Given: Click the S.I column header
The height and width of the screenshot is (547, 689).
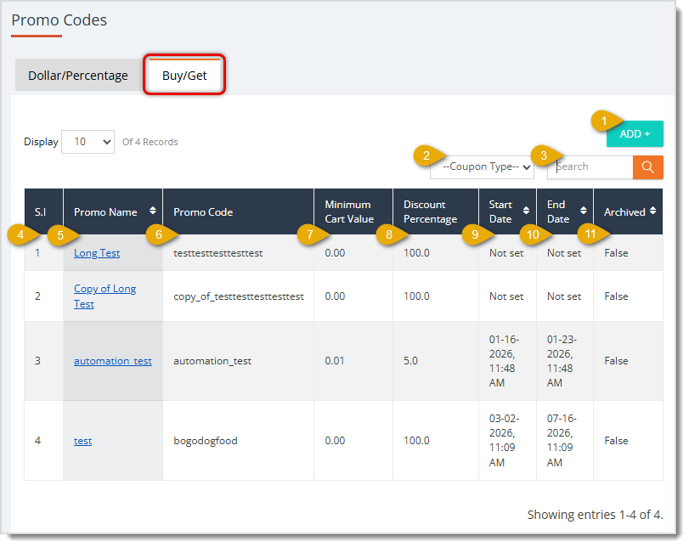Looking at the screenshot, I should pyautogui.click(x=44, y=212).
